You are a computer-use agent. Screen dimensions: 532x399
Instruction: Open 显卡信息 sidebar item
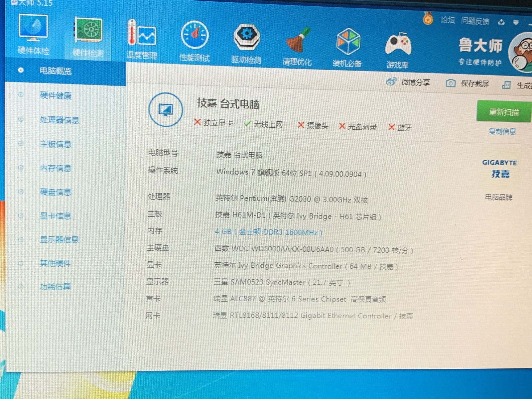[56, 216]
